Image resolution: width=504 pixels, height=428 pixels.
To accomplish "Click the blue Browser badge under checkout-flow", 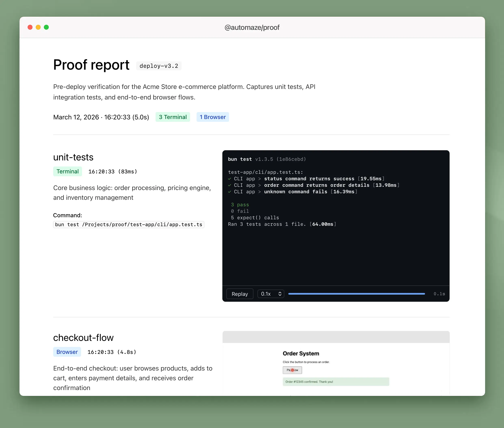I will point(67,352).
